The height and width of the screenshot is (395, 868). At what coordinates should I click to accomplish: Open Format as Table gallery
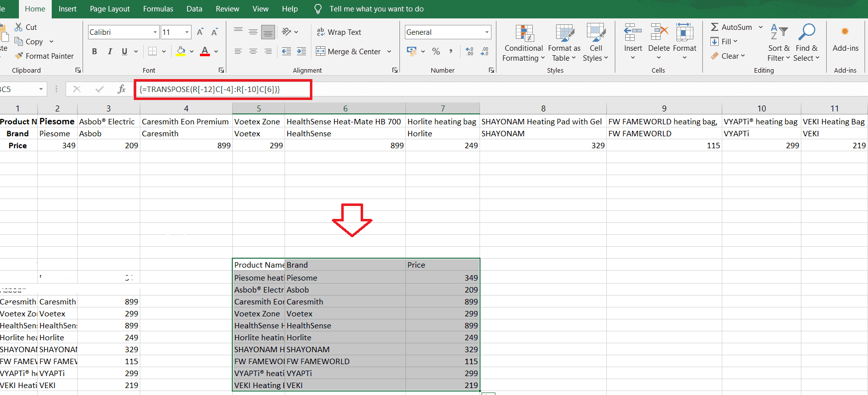coord(564,43)
